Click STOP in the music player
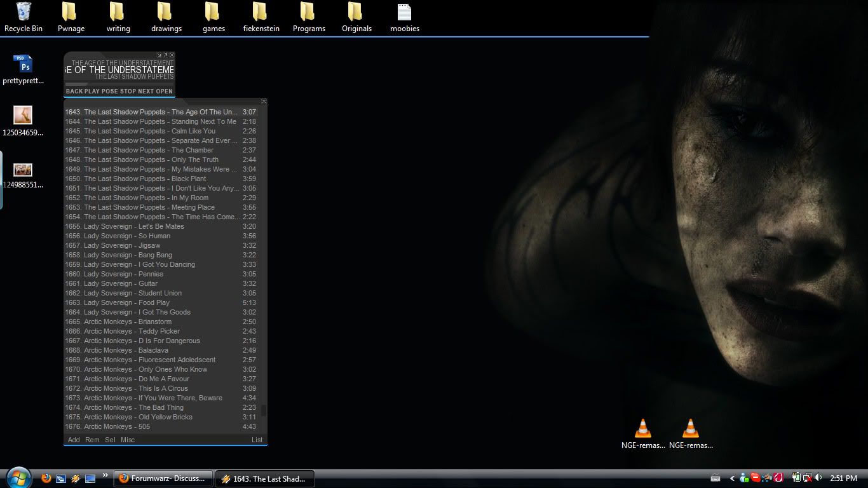Screen dimensions: 868x488 [128, 91]
